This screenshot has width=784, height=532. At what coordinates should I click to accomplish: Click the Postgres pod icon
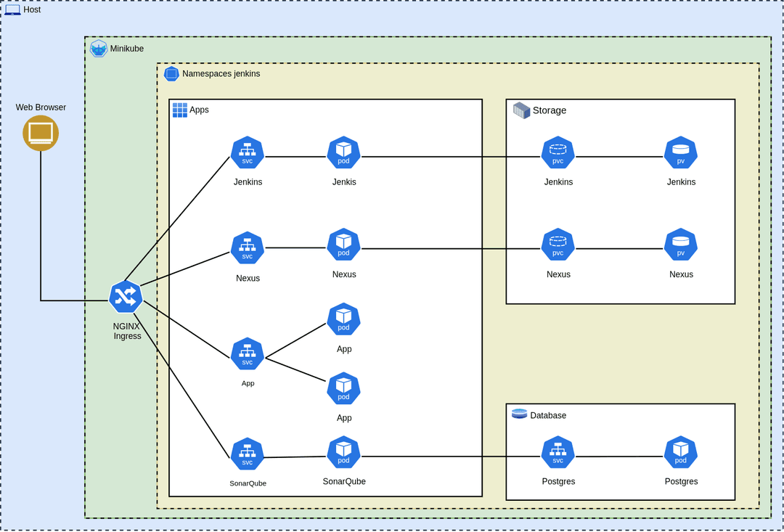pos(680,452)
